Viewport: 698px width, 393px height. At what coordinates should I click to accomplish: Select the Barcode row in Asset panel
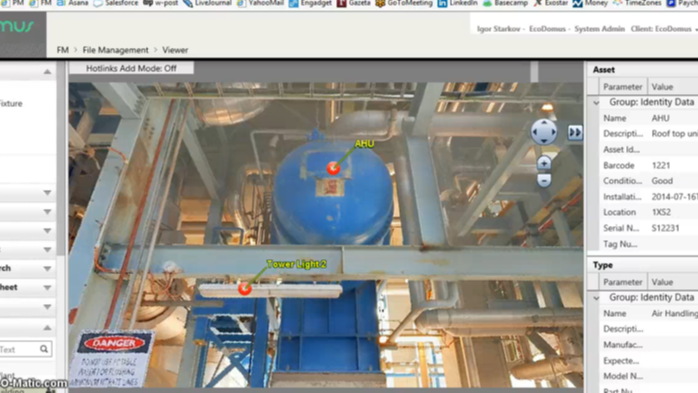(x=643, y=165)
